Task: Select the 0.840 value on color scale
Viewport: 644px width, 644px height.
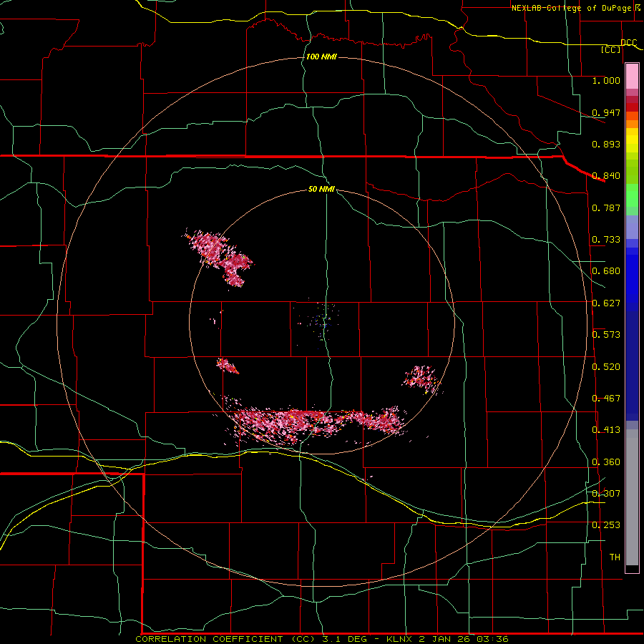Action: pos(606,176)
